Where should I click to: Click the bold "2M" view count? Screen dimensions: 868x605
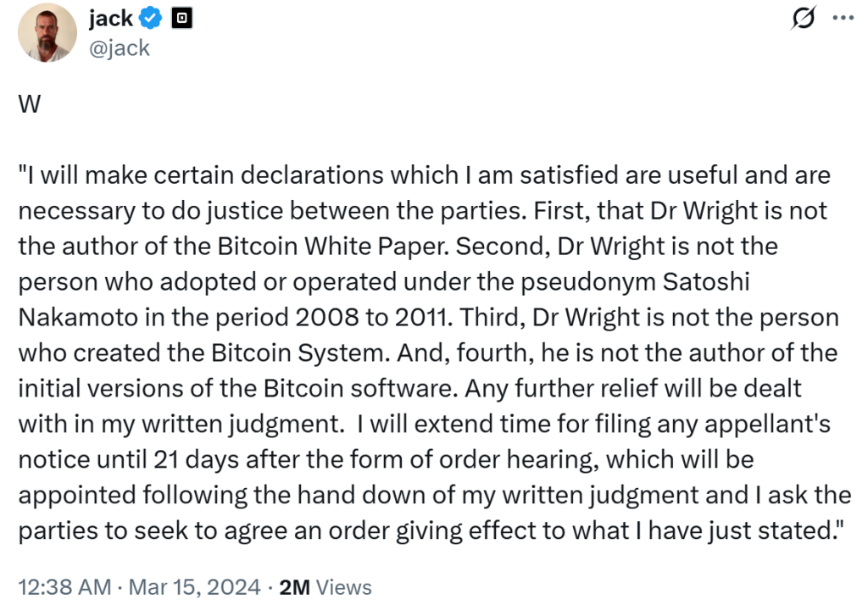[292, 586]
